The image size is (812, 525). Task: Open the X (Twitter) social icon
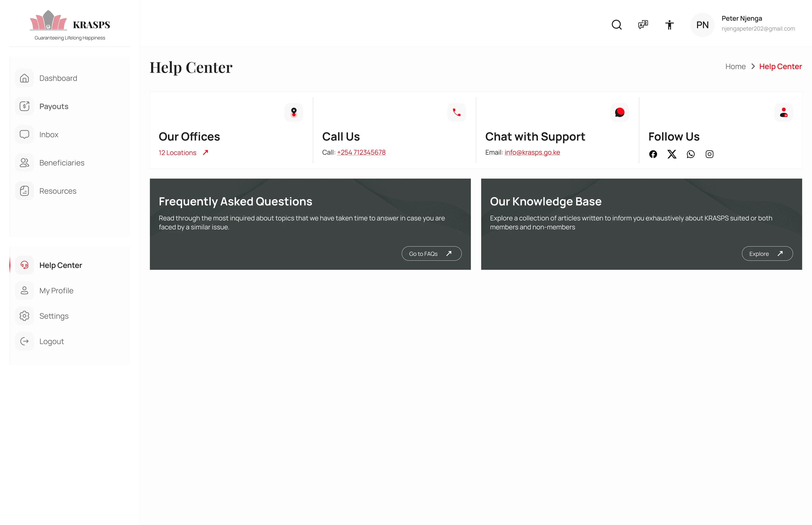[671, 154]
